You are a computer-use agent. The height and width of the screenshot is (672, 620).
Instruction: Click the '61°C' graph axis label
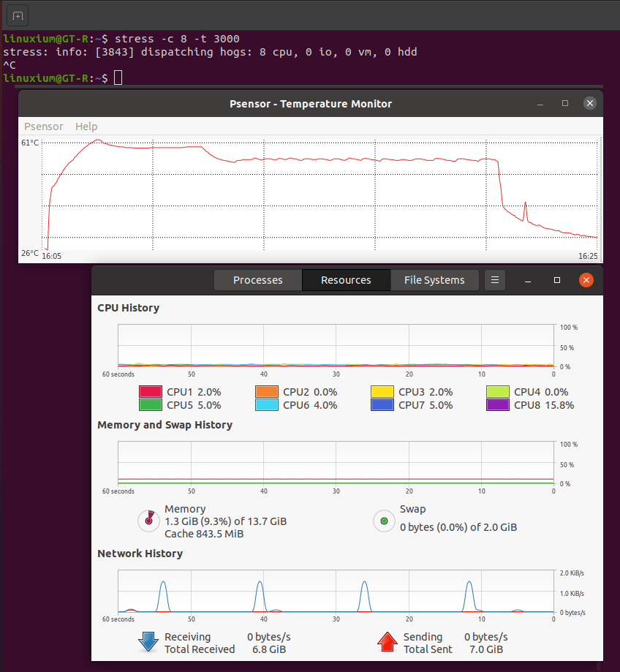point(30,143)
